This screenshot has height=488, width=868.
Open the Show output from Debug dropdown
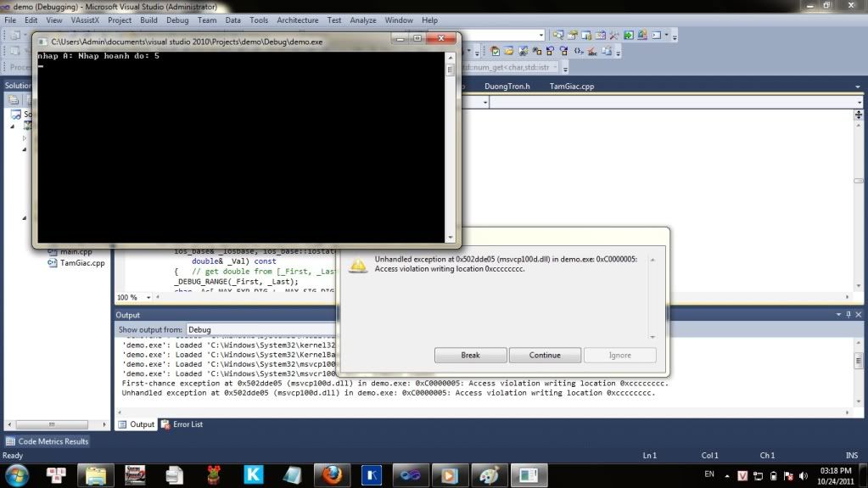tap(261, 329)
